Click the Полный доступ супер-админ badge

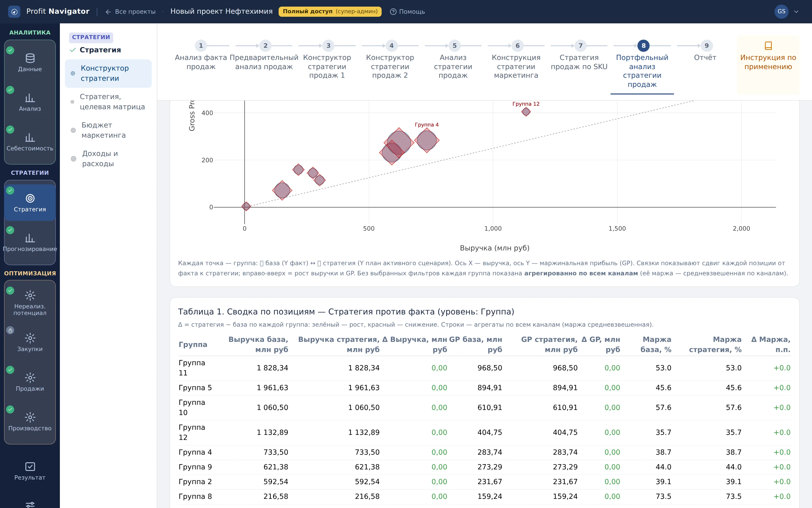tap(330, 11)
